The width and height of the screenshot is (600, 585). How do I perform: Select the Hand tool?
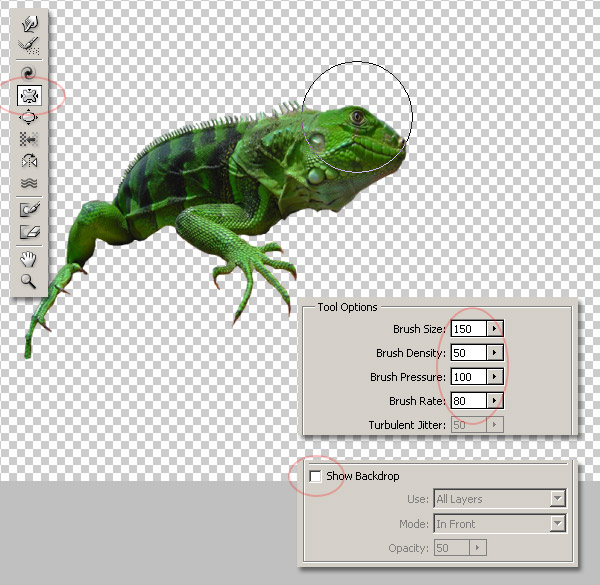(29, 259)
